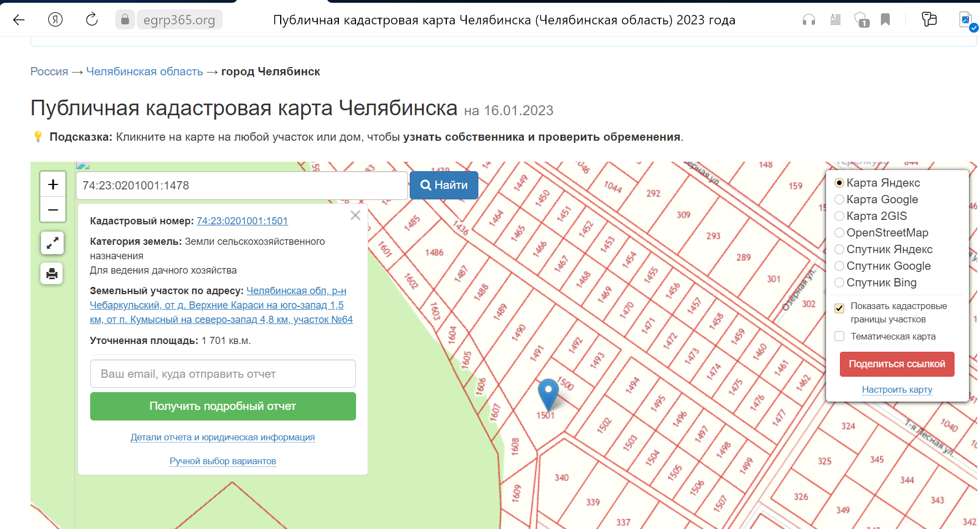The width and height of the screenshot is (980, 529).
Task: Zoom in the map with the plus button
Action: (53, 184)
